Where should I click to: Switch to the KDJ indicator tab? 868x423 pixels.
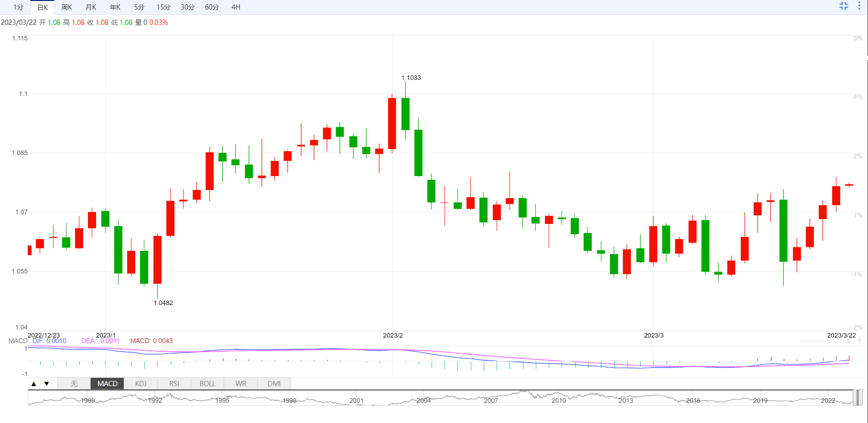pos(141,384)
